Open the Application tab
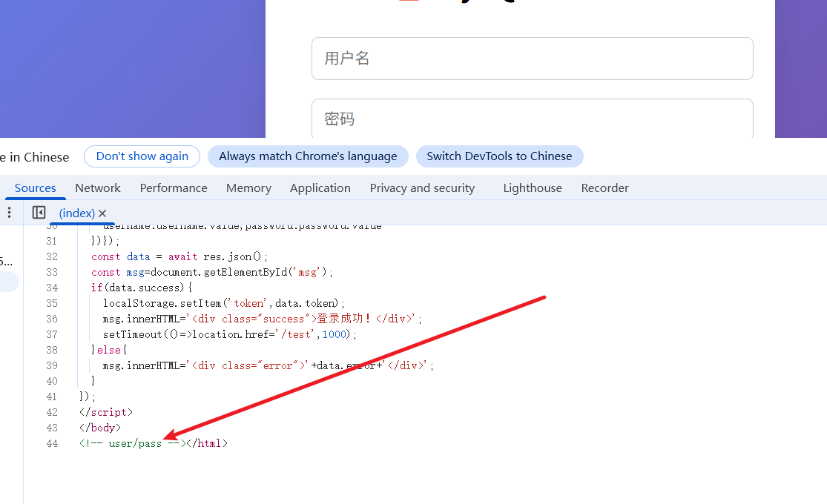827x504 pixels. (x=320, y=188)
